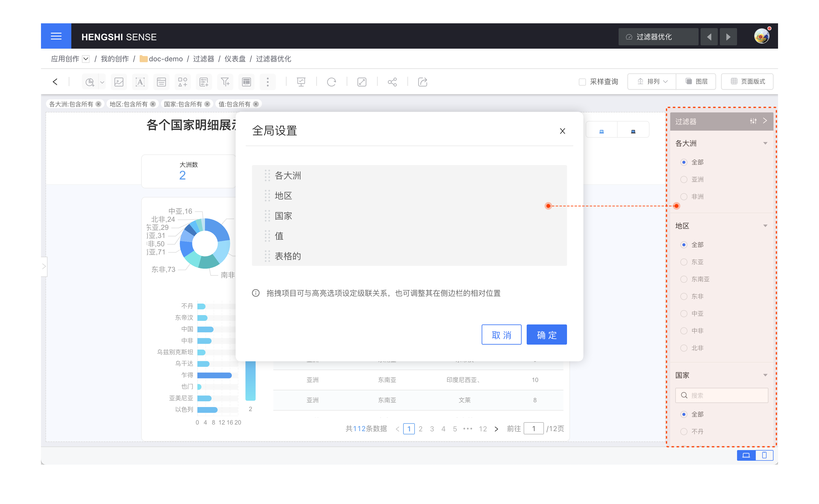This screenshot has height=504, width=819.
Task: Remove the 国家:包含所有 filter tag
Action: (207, 104)
